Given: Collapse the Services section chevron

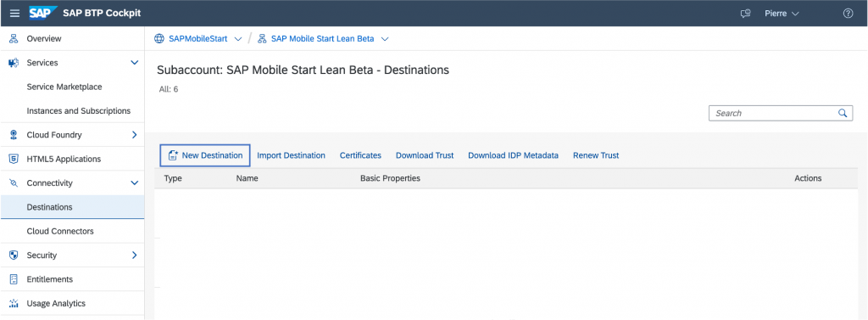Looking at the screenshot, I should click(134, 63).
